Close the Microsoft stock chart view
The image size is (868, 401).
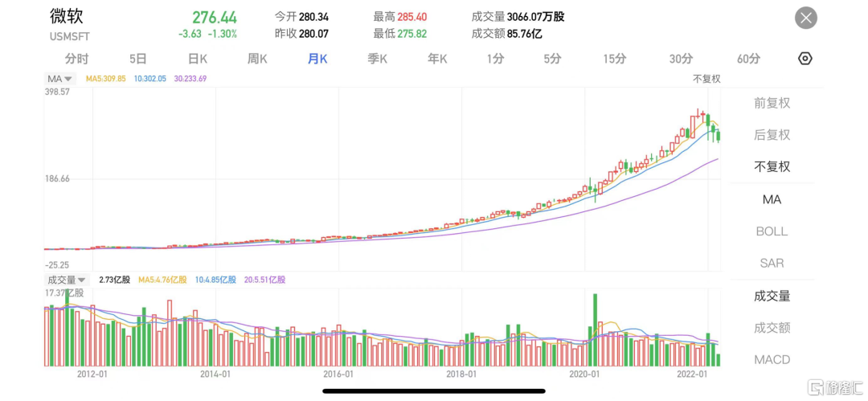coord(805,18)
